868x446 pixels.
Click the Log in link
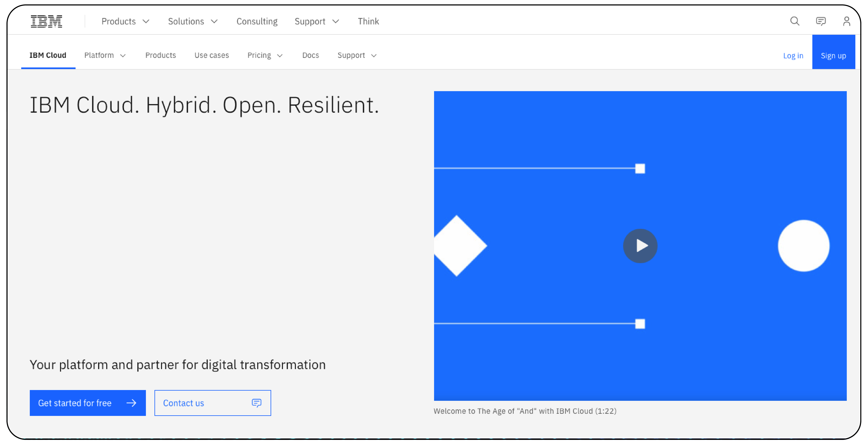point(793,56)
